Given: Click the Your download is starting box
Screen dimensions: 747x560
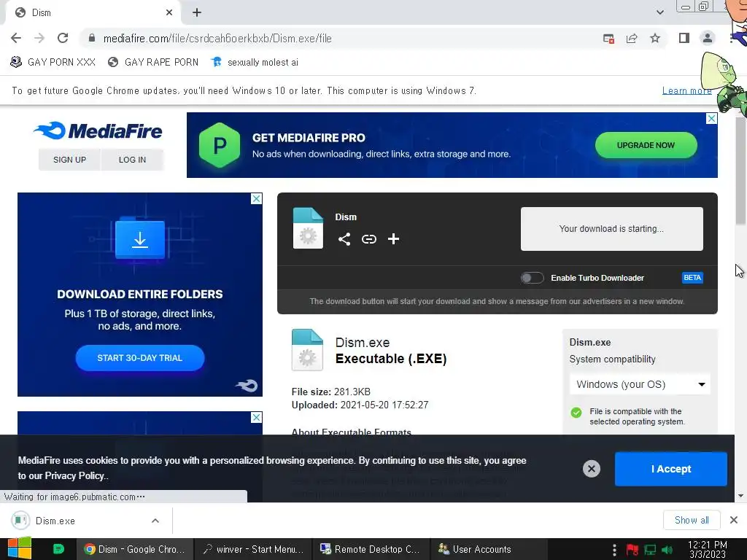Looking at the screenshot, I should click(x=612, y=228).
